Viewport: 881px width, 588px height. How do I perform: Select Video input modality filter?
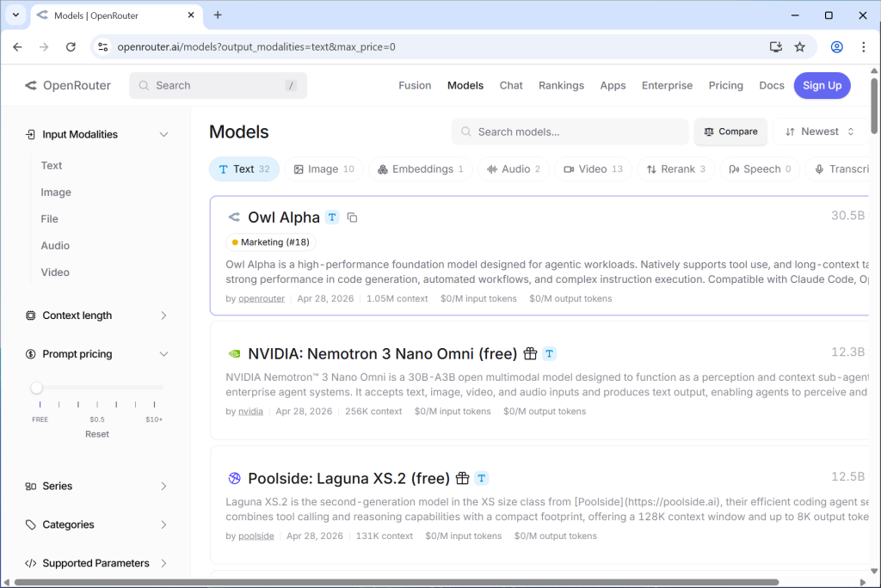tap(55, 273)
